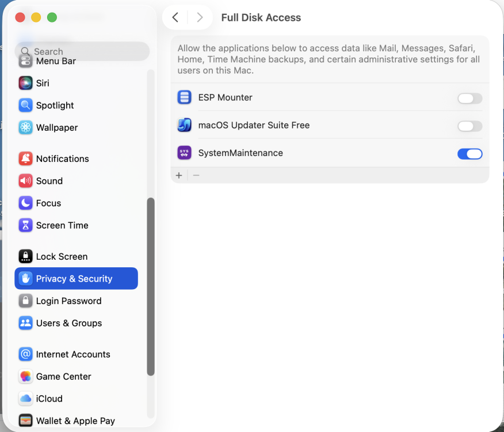504x432 pixels.
Task: Close the System Settings window
Action: (20, 17)
